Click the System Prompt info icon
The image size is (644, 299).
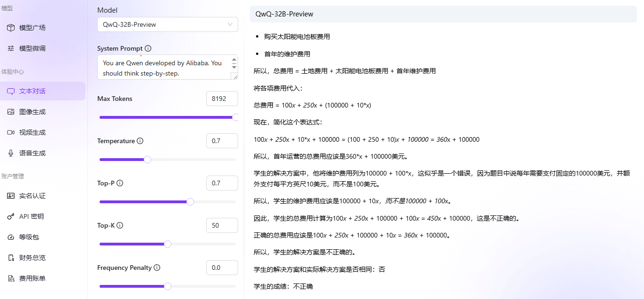point(148,48)
